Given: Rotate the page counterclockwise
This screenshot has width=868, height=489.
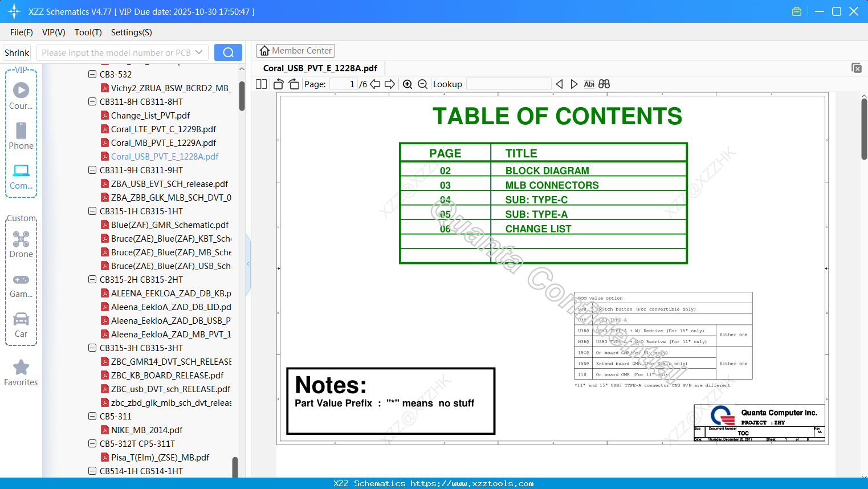Looking at the screenshot, I should (x=279, y=84).
